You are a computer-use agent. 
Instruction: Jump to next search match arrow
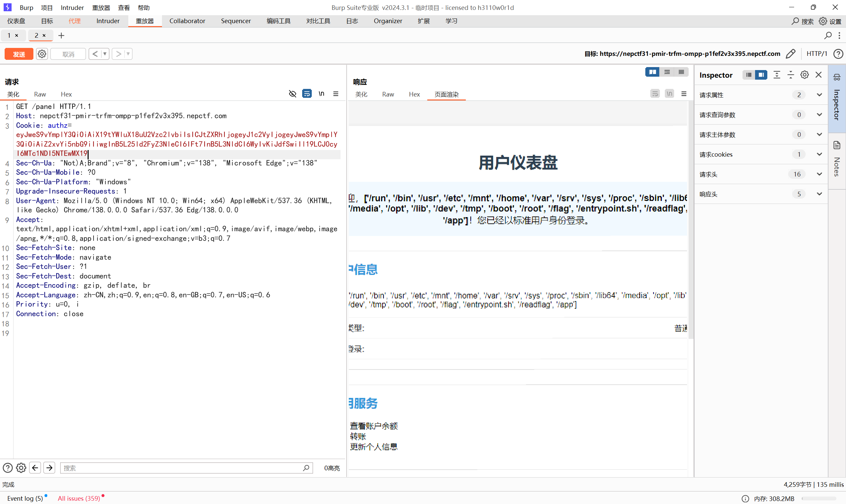(49, 468)
